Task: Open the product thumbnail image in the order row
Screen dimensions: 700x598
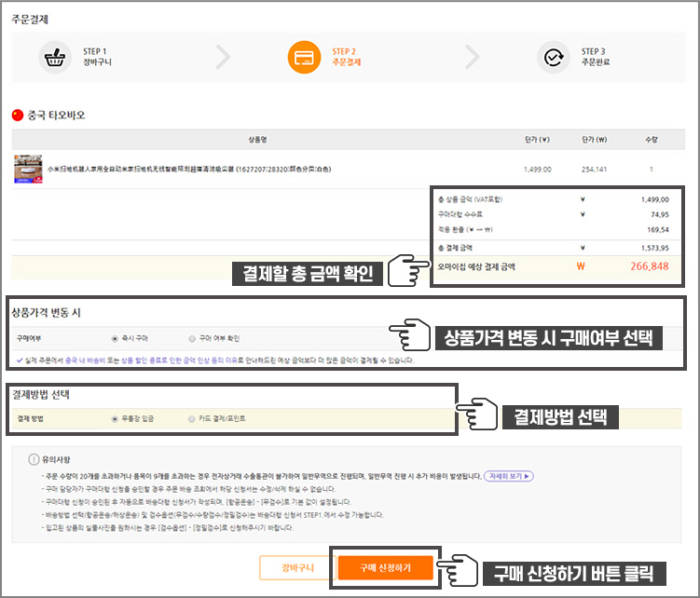Action: (29, 170)
